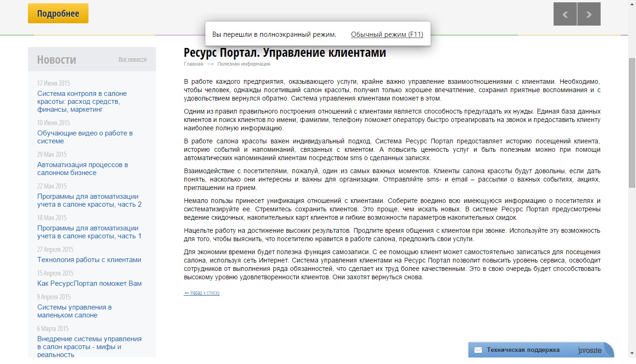Click the Главная breadcrumb link
Image resolution: width=636 pixels, height=364 pixels.
[x=194, y=64]
